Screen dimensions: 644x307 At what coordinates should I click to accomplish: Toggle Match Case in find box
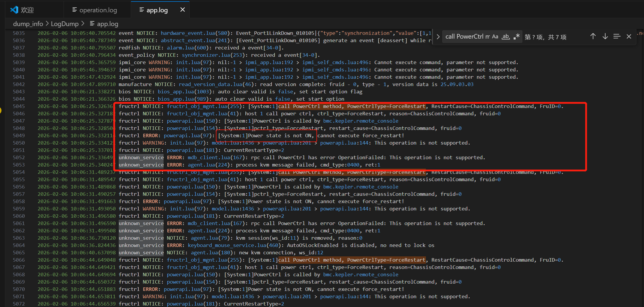(495, 37)
